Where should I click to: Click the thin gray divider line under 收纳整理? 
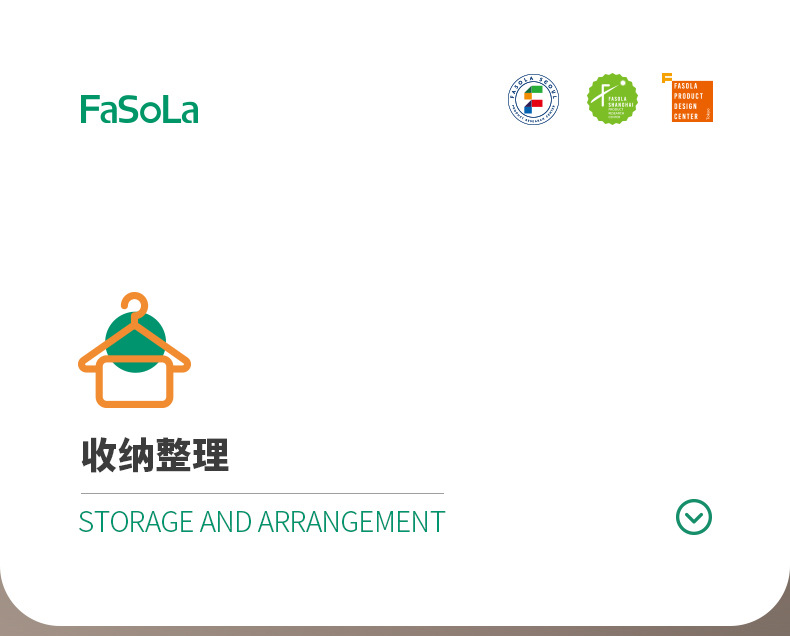262,493
